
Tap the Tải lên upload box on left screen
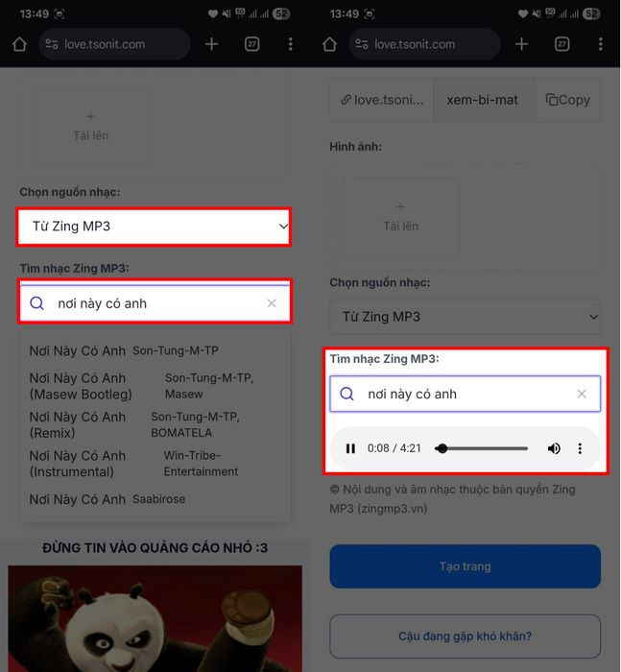91,126
